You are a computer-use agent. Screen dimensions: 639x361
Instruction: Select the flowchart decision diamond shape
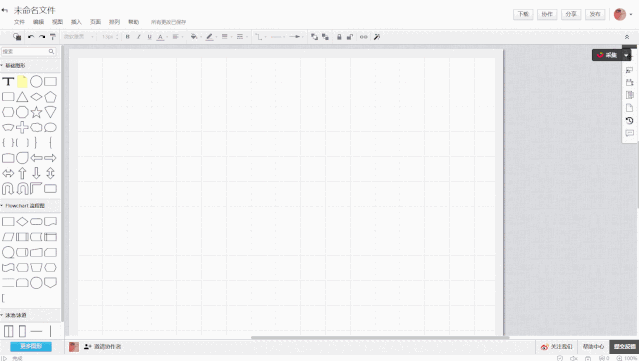[x=22, y=222]
